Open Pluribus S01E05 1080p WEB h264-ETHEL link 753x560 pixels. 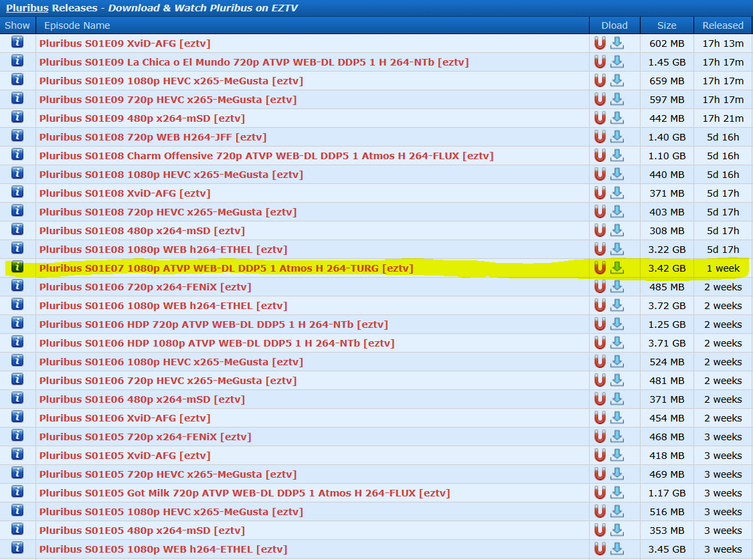163,549
